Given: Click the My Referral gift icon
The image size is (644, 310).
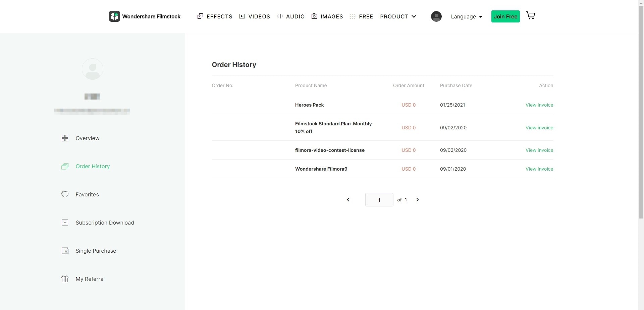Looking at the screenshot, I should click(x=65, y=279).
